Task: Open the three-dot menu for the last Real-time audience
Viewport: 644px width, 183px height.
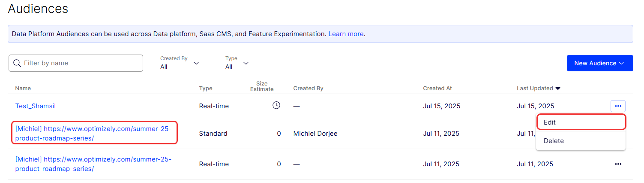Action: click(x=618, y=164)
